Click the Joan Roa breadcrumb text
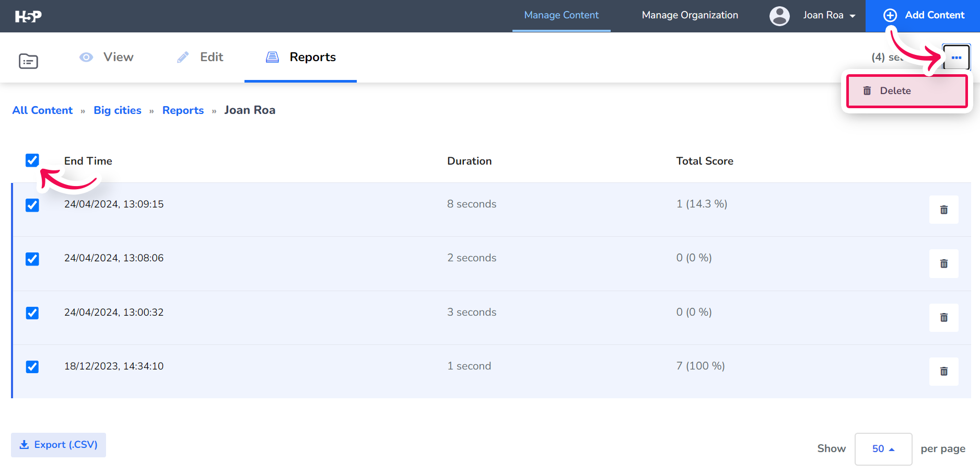 click(250, 110)
